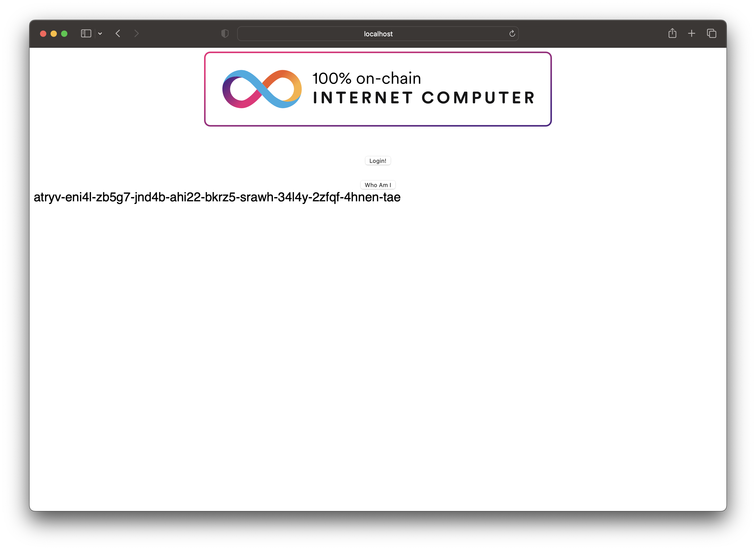Click the page reload icon in address bar

click(512, 33)
